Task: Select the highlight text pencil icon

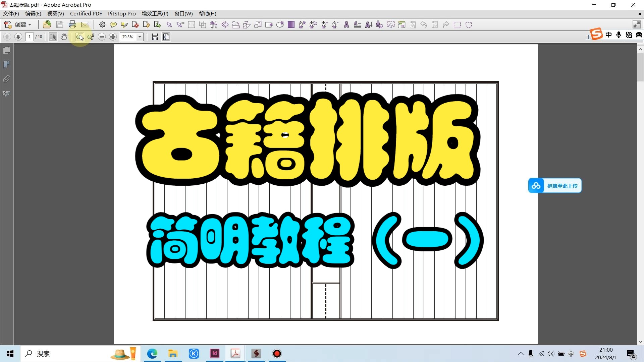Action: (x=124, y=24)
